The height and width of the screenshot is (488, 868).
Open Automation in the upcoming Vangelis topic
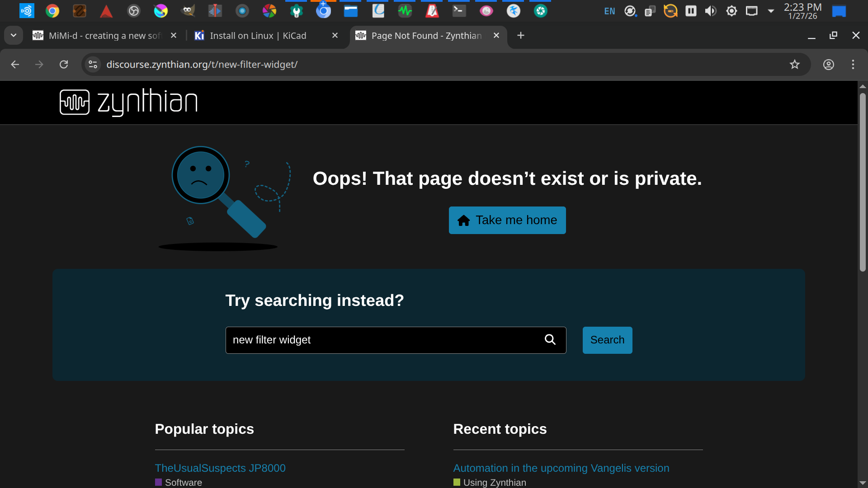(561, 468)
